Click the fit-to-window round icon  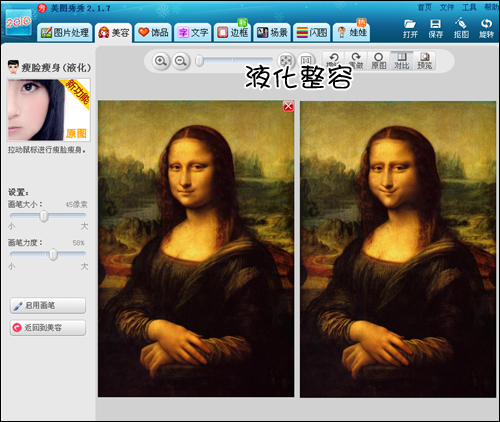pos(286,60)
